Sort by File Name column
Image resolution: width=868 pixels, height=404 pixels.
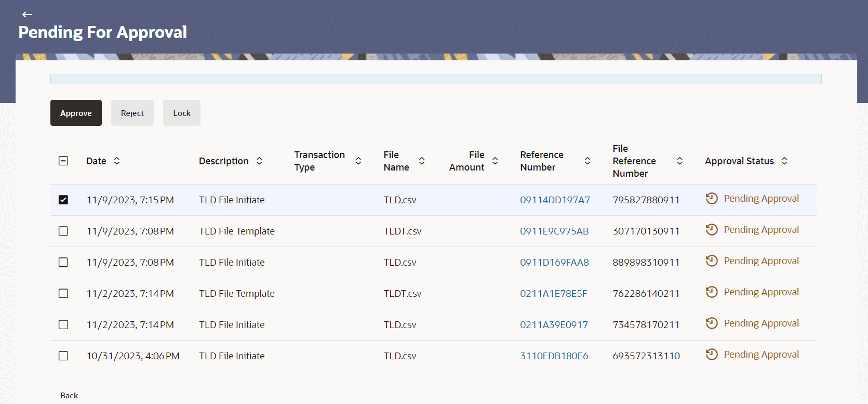click(x=422, y=161)
